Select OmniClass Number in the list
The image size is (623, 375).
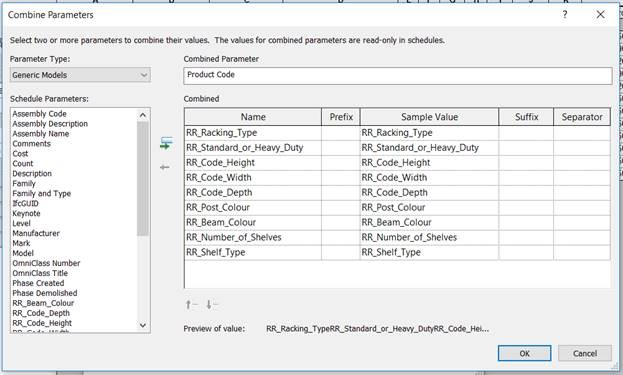click(46, 263)
